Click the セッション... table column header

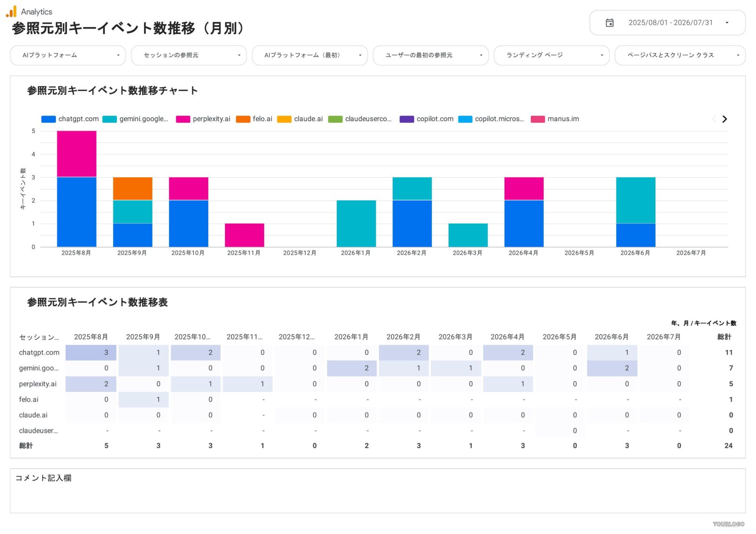pos(39,337)
